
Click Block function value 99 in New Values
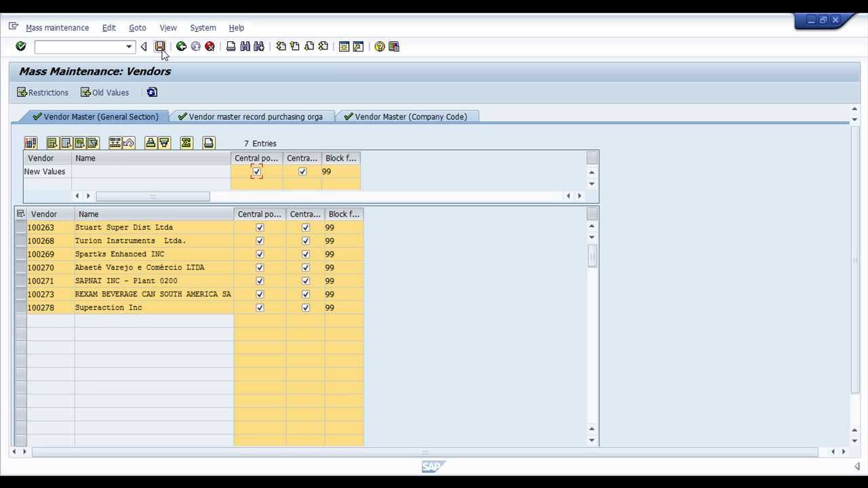click(x=340, y=171)
